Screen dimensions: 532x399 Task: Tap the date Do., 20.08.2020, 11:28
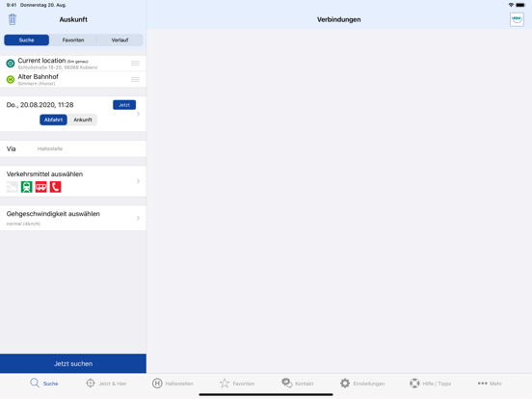coord(40,105)
